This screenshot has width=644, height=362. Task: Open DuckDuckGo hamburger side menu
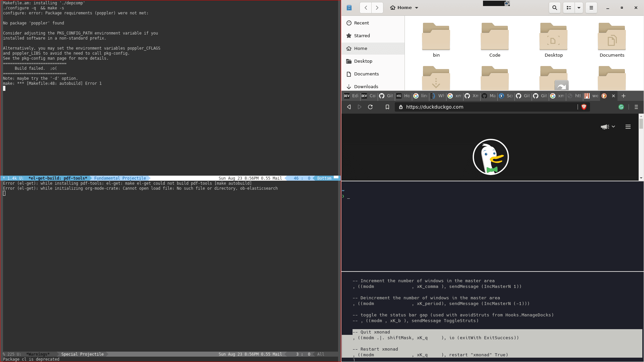pyautogui.click(x=628, y=127)
